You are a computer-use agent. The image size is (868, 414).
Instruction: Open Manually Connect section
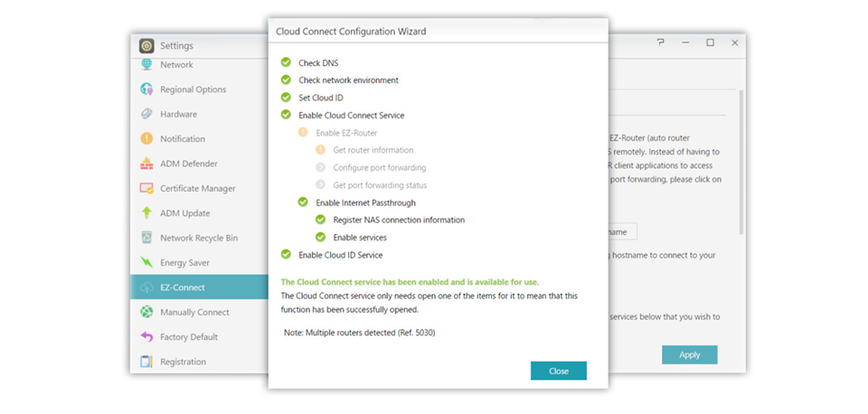(194, 312)
